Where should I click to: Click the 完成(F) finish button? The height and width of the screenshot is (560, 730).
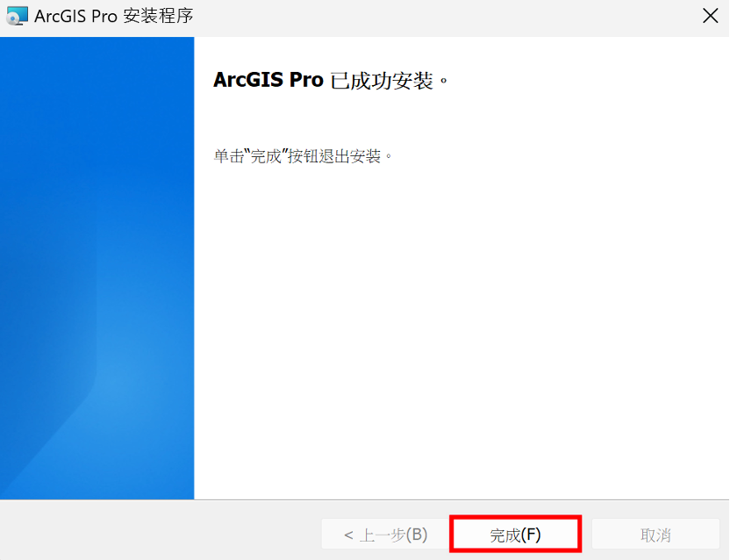pyautogui.click(x=515, y=535)
